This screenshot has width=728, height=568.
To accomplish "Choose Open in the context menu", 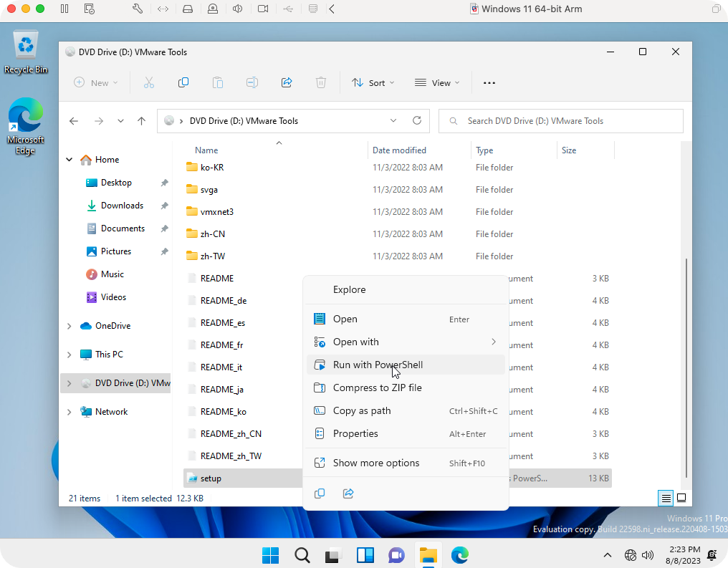I will 406,319.
